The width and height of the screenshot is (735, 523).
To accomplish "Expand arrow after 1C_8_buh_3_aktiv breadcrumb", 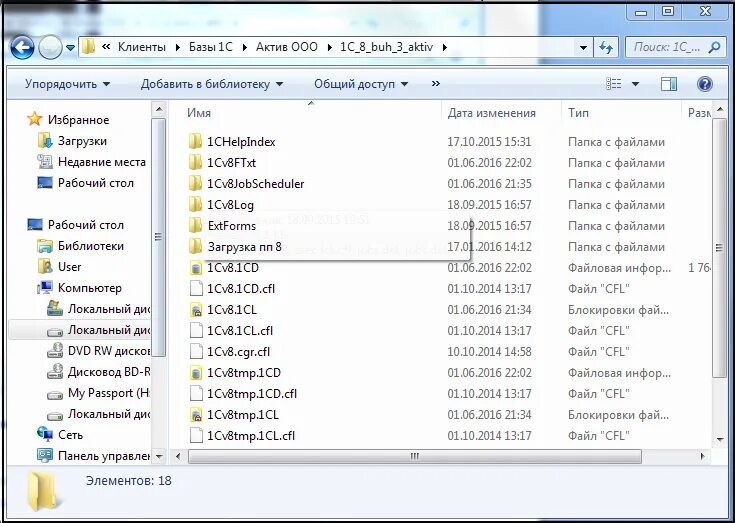I will (444, 47).
